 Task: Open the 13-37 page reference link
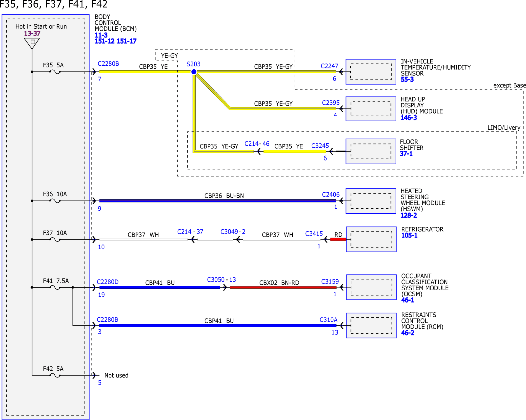coord(32,33)
